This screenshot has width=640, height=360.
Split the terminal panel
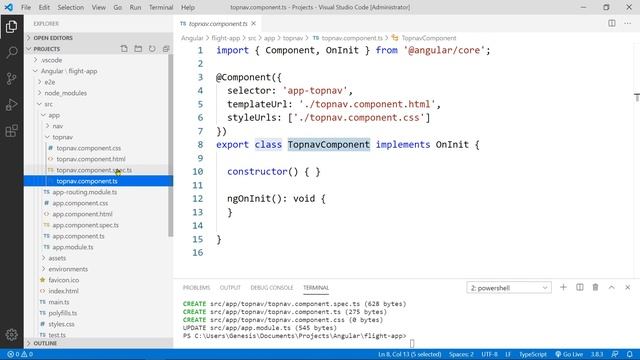click(x=580, y=287)
